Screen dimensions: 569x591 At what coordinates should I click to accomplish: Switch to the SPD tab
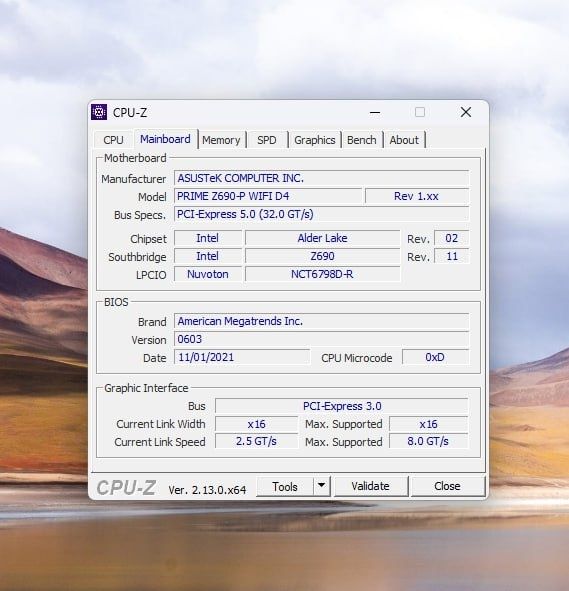(x=266, y=140)
